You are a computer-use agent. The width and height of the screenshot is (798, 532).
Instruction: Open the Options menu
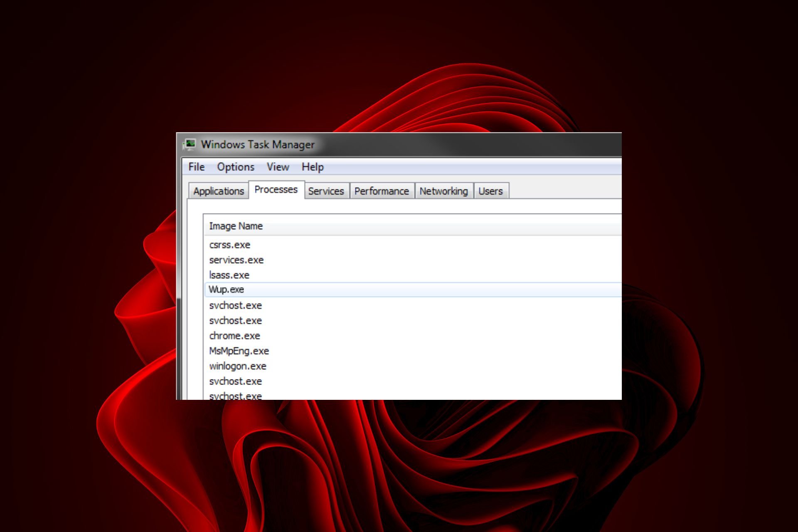236,167
